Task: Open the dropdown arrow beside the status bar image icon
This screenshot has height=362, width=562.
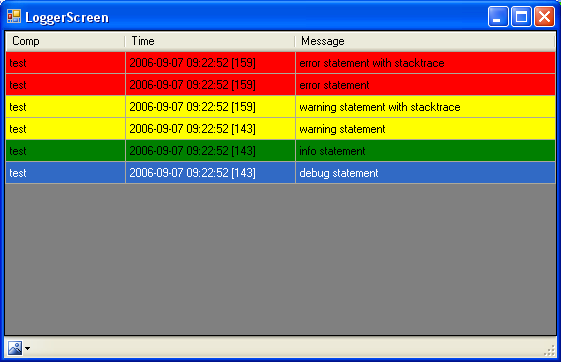Action: 28,348
